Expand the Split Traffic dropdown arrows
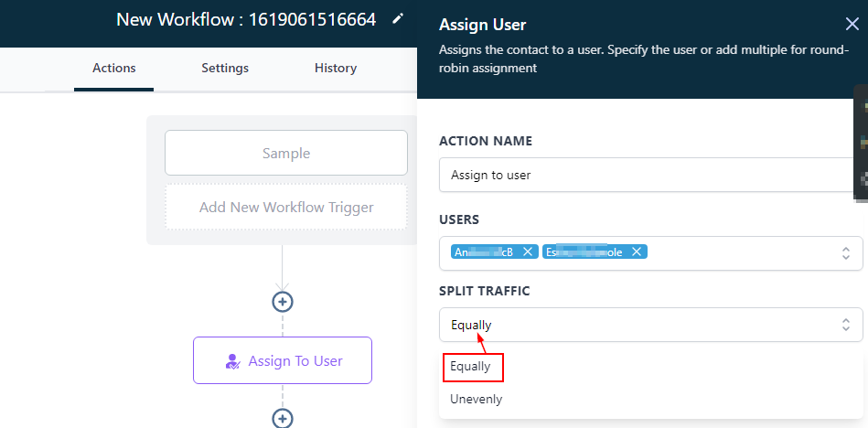This screenshot has width=868, height=428. (845, 324)
